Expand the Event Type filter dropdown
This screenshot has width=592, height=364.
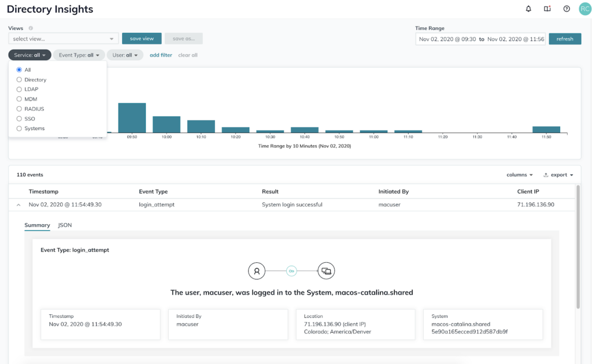click(79, 55)
